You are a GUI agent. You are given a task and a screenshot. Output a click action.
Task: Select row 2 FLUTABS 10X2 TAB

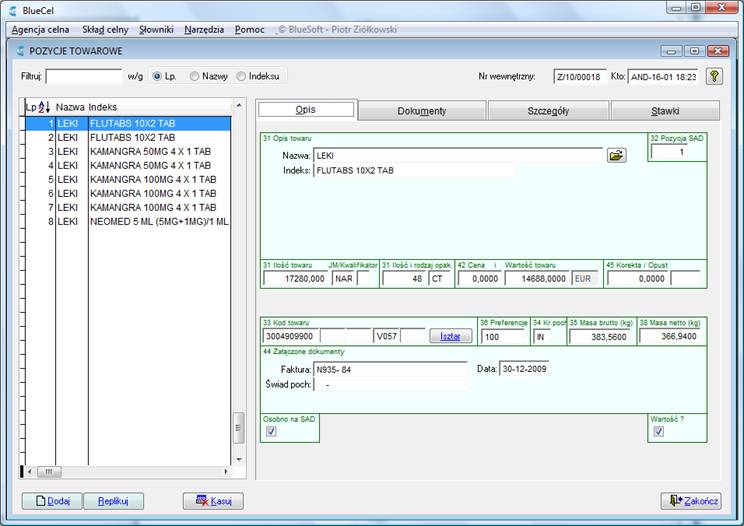(x=128, y=138)
